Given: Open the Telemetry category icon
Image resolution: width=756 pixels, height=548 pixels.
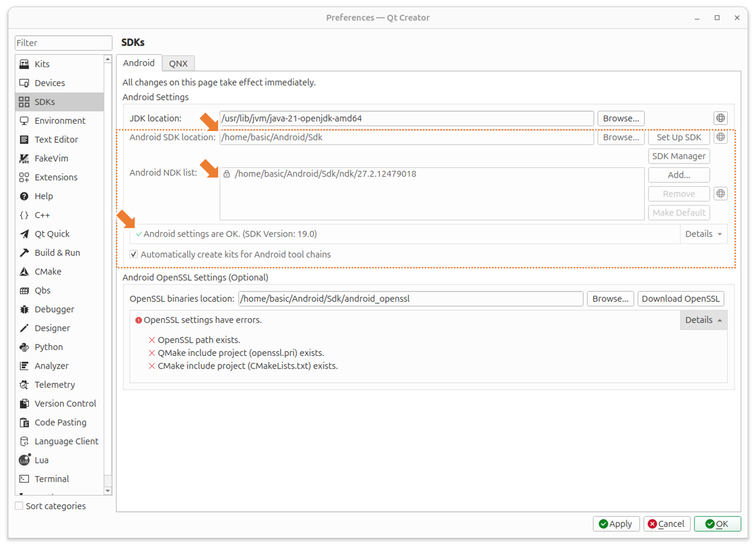Looking at the screenshot, I should click(24, 385).
